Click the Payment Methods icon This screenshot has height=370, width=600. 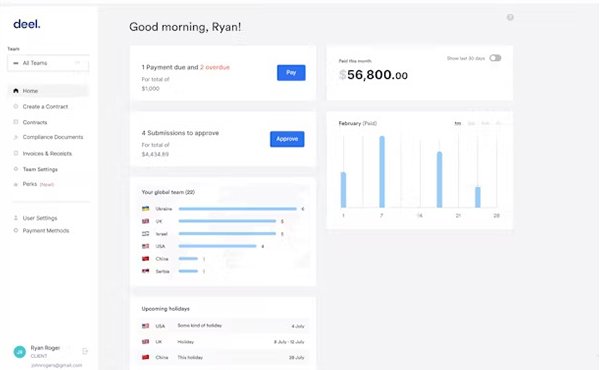tap(16, 230)
